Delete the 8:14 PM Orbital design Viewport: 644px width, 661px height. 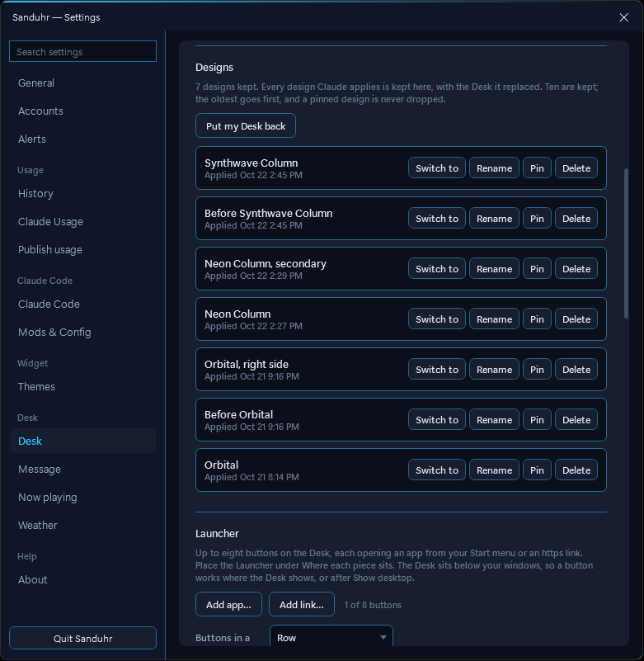click(x=576, y=470)
